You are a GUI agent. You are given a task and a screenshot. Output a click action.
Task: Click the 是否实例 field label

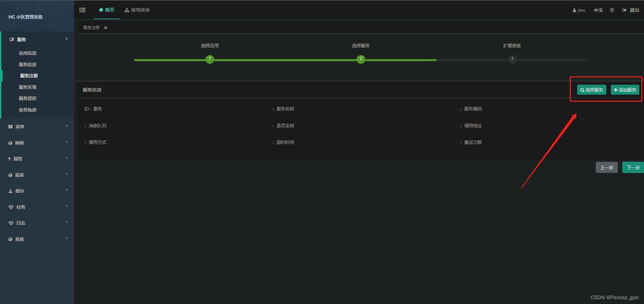click(285, 126)
